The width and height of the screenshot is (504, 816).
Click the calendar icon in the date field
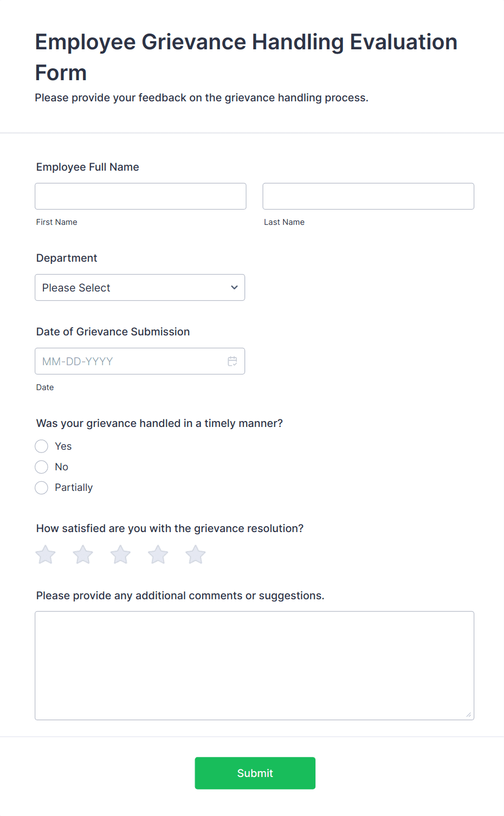pos(232,361)
